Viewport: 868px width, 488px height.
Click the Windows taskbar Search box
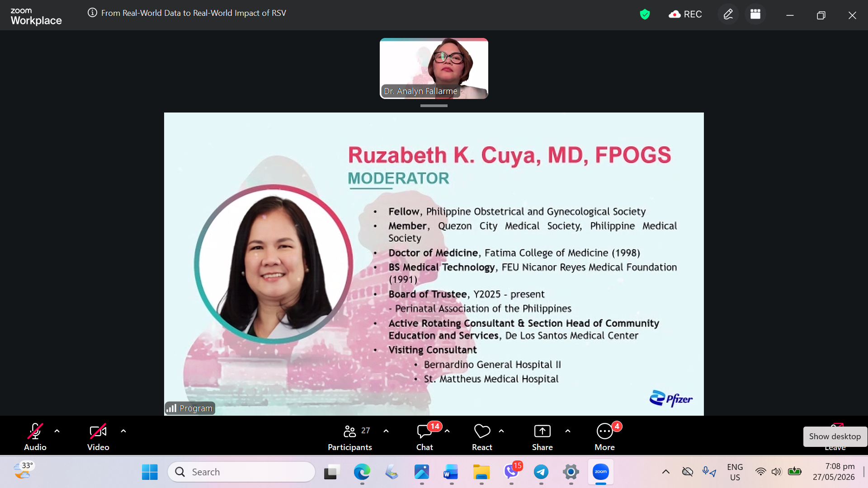pyautogui.click(x=241, y=472)
